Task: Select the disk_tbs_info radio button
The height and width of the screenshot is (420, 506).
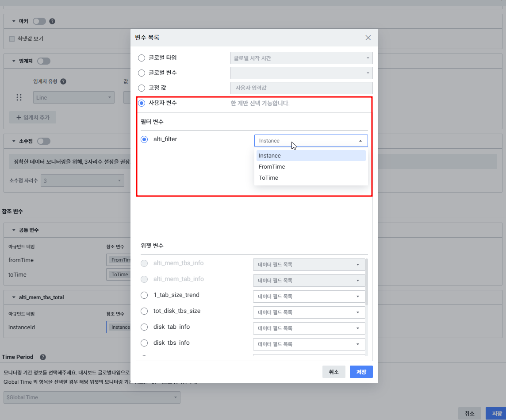Action: click(144, 343)
